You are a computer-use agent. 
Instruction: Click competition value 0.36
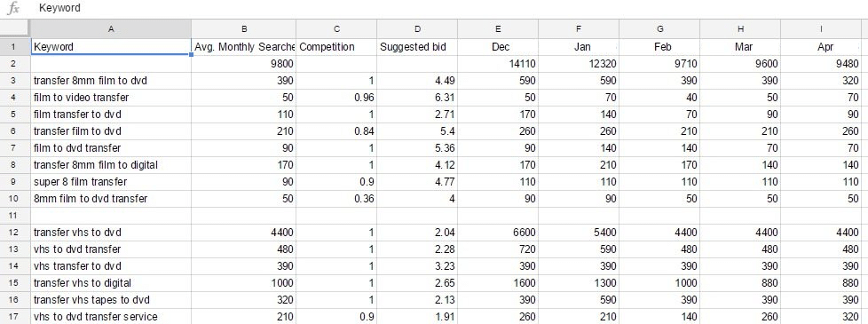pyautogui.click(x=336, y=199)
